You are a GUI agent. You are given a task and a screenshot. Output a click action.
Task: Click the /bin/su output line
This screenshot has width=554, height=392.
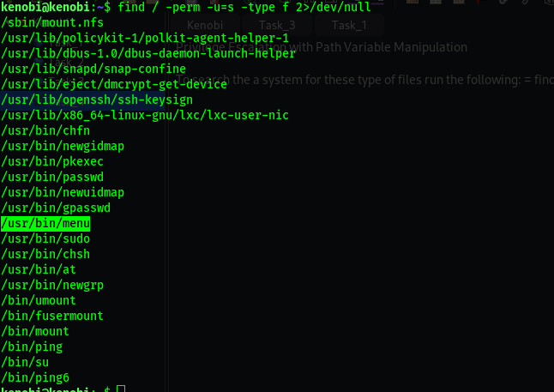(25, 362)
